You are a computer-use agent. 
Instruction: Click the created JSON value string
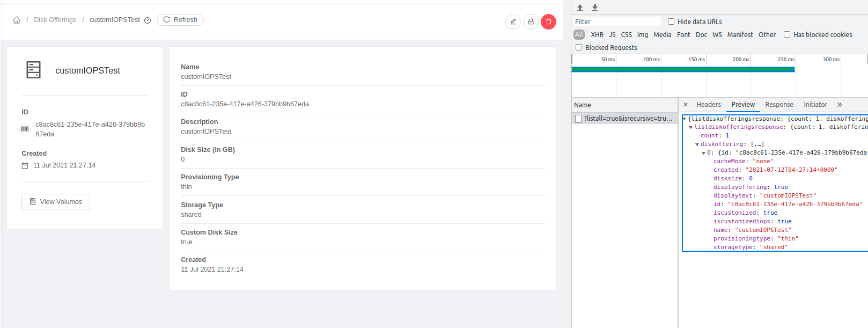coord(791,170)
